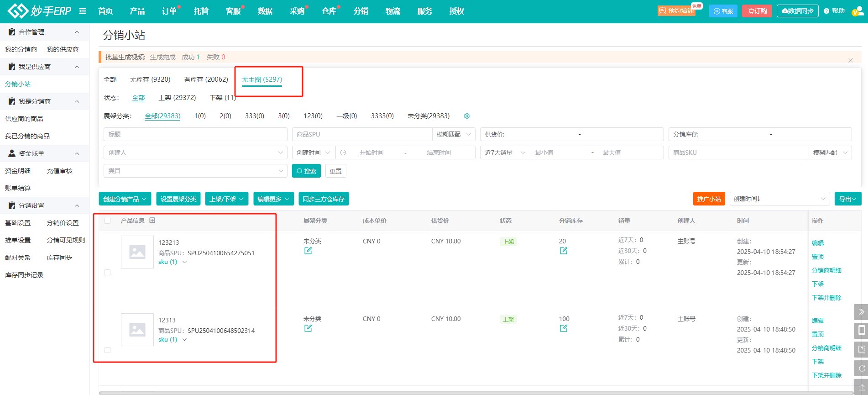
Task: Click the floating refresh icon
Action: 861,368
